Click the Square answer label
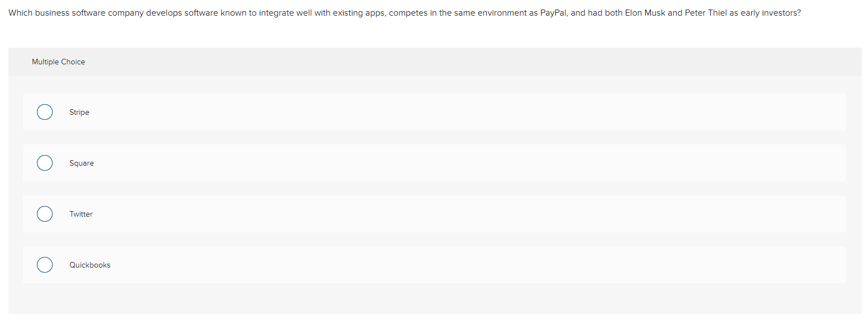Screen dimensions: 868x323 [81, 163]
